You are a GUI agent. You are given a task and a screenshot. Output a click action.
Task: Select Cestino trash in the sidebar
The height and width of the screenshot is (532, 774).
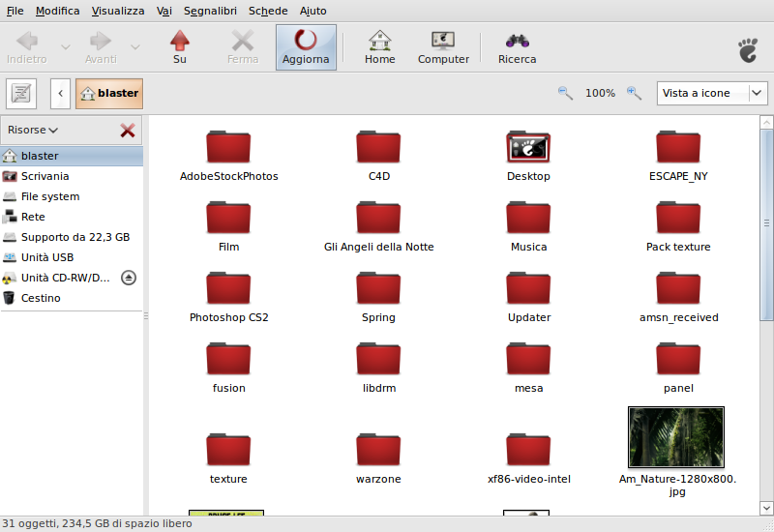[72, 298]
